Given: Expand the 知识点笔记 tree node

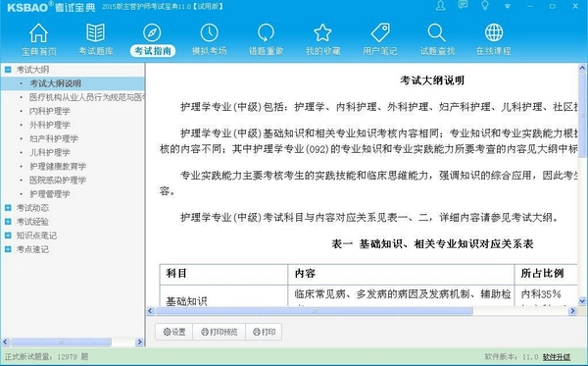Looking at the screenshot, I should click(x=8, y=235).
